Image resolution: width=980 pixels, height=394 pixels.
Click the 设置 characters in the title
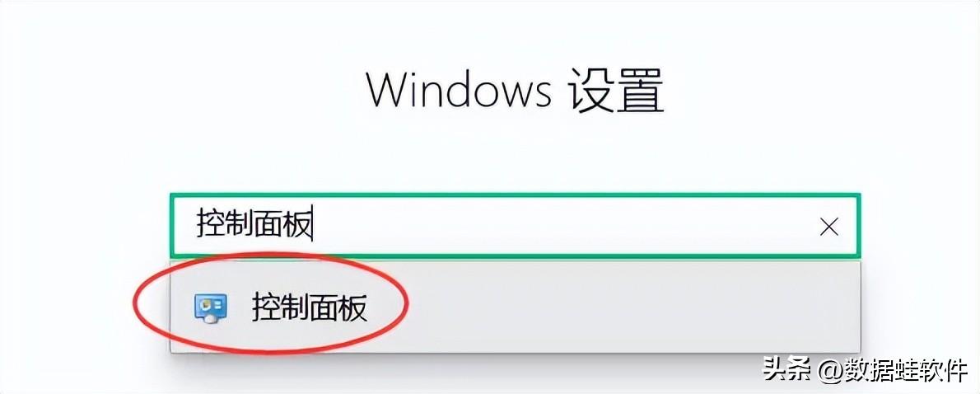(x=616, y=91)
